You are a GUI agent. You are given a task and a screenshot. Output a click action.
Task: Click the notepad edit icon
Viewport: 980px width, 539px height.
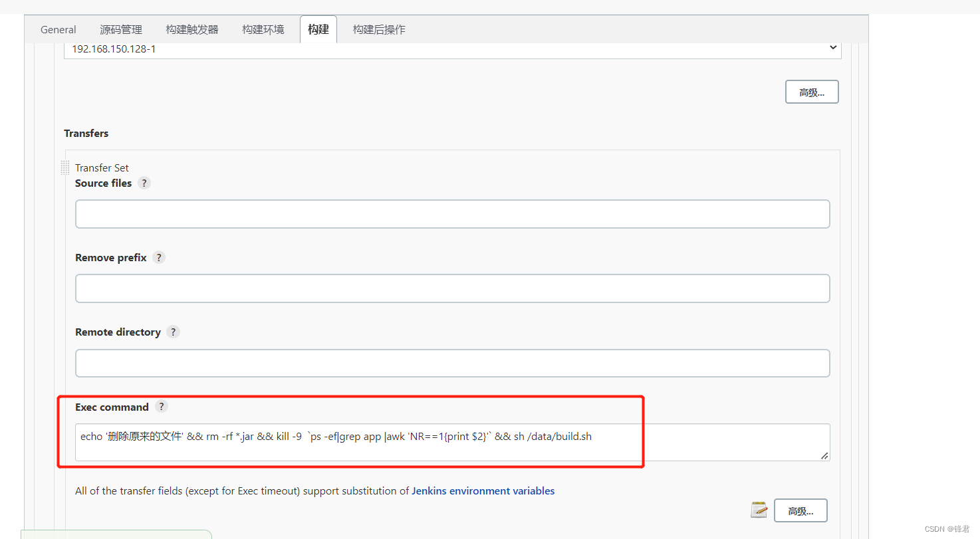(759, 510)
